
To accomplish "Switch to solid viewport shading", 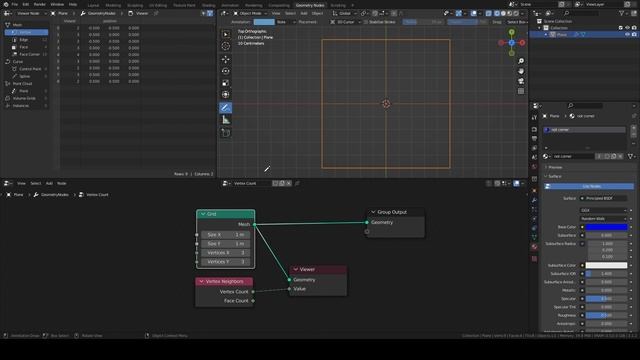I will [x=503, y=13].
